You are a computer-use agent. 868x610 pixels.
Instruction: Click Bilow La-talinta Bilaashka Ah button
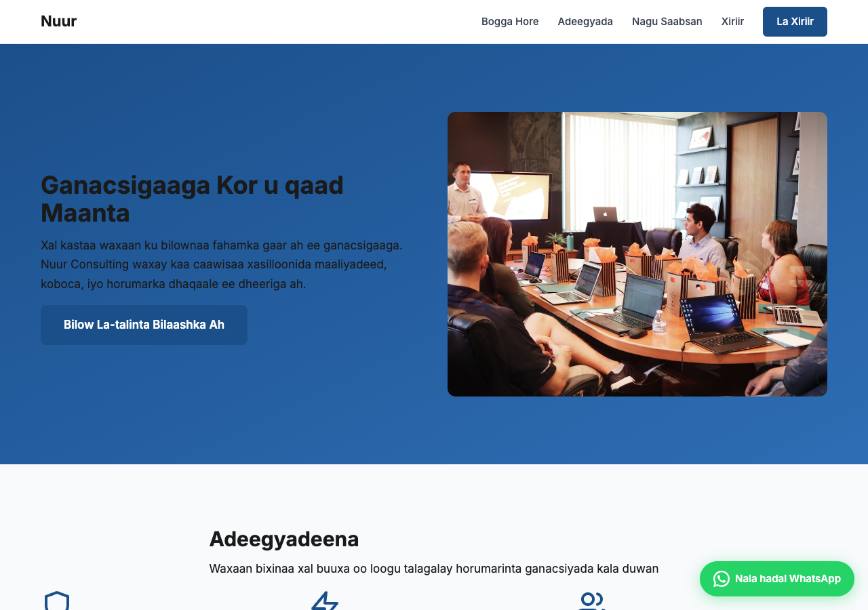[x=144, y=325]
